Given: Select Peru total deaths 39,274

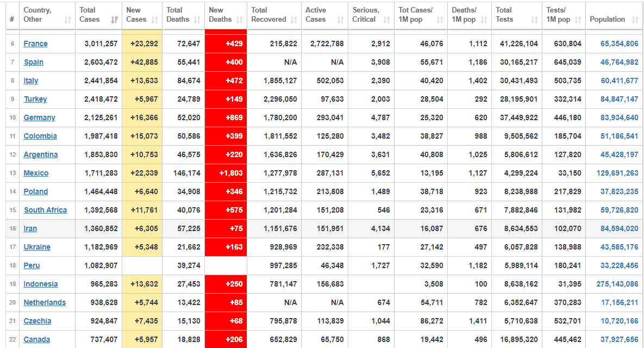Looking at the screenshot, I should click(x=189, y=265).
